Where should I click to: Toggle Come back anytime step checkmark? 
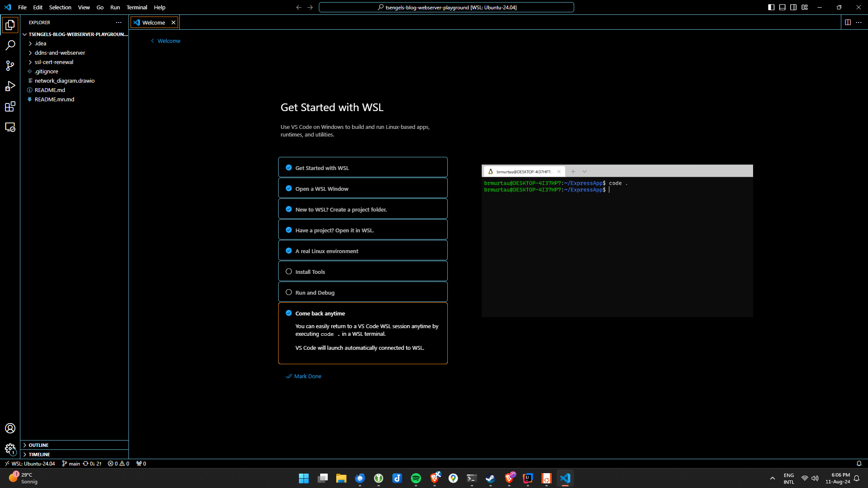pos(289,313)
